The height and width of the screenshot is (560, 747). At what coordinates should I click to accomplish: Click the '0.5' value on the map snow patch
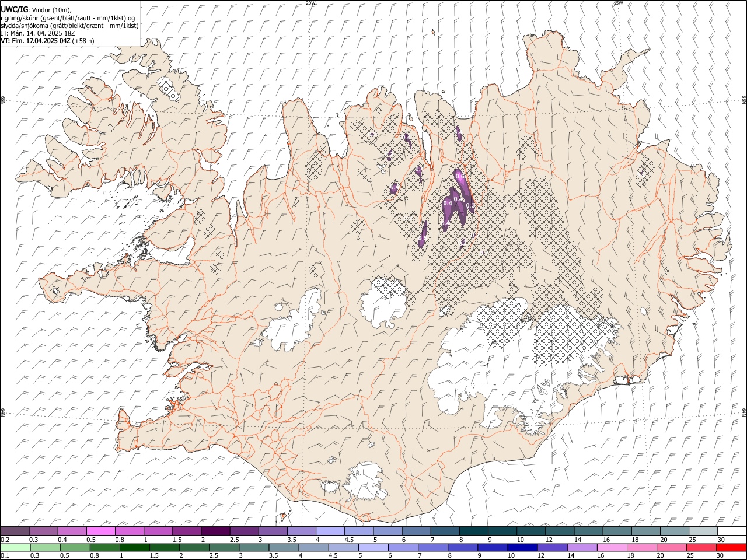tap(423, 239)
